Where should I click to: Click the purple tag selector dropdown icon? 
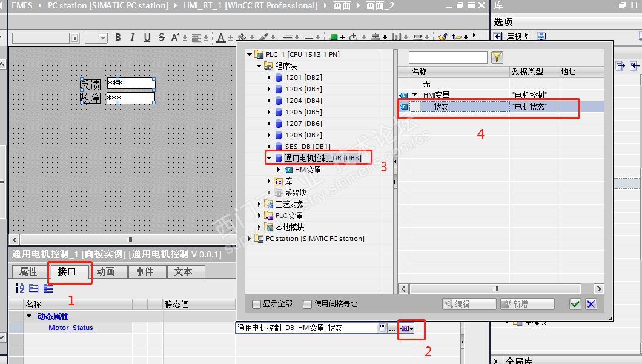[x=406, y=328]
